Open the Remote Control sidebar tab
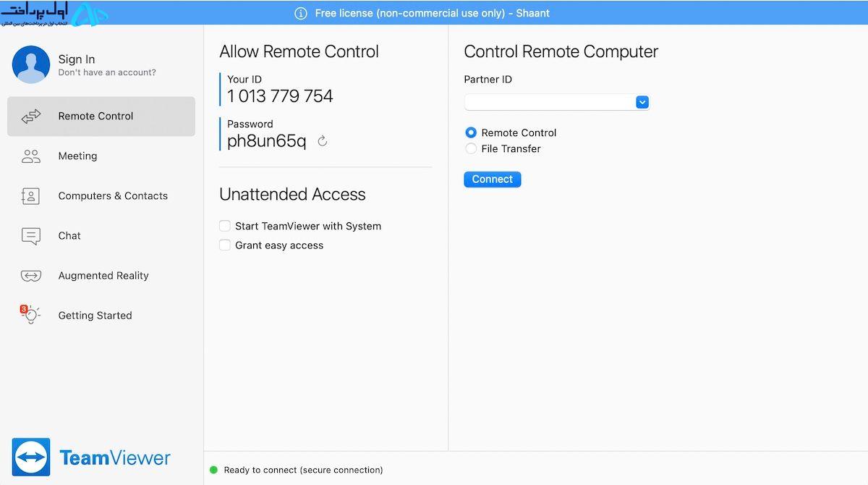Viewport: 868px width, 485px height. click(x=101, y=117)
